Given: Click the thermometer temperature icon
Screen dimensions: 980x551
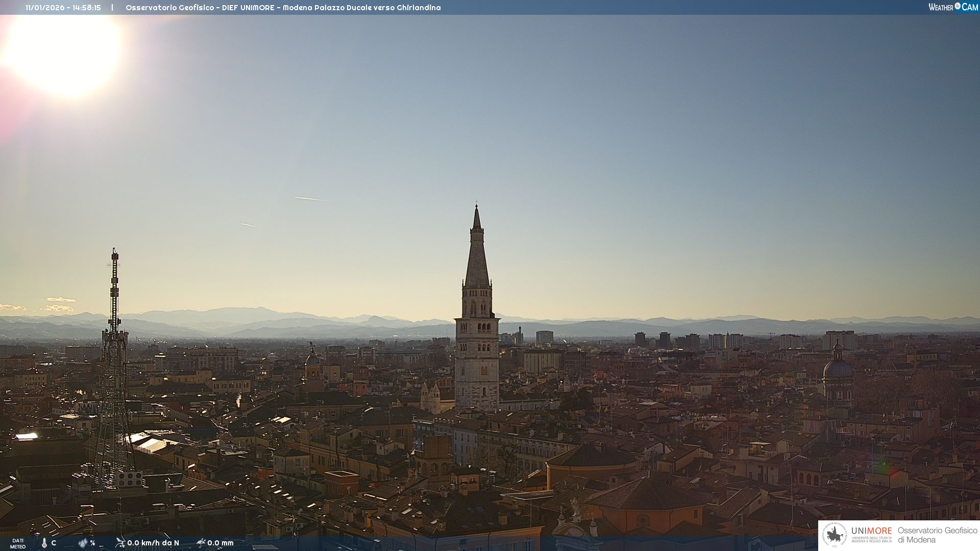Looking at the screenshot, I should [x=44, y=543].
